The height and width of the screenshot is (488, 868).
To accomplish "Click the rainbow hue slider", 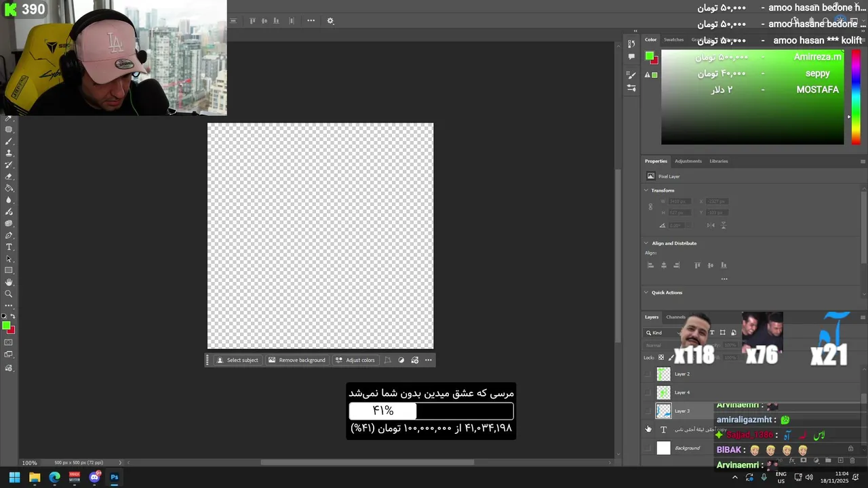I will (x=856, y=96).
